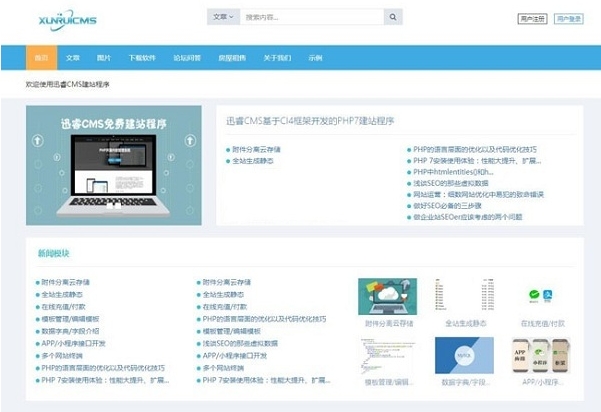Open the 附件分离云存储 cloud laptop thumbnail
Screen dimensions: 601x412
388,296
